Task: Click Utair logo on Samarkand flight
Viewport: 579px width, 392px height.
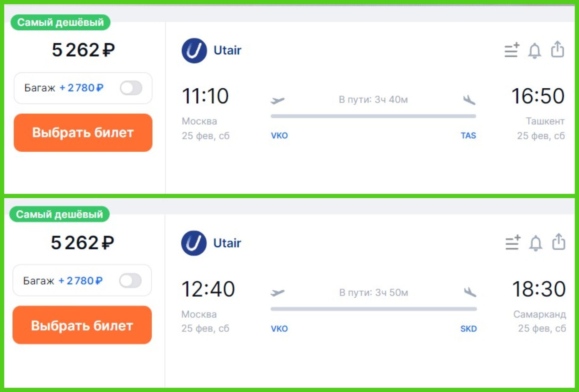Action: pos(194,243)
